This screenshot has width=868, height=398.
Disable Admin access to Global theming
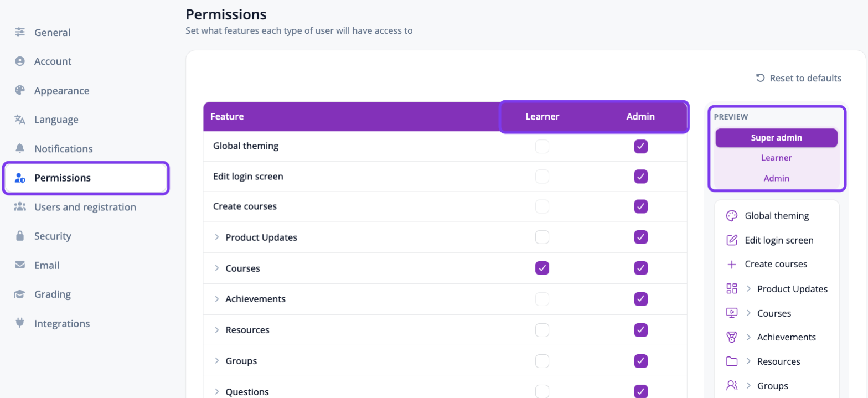[641, 147]
